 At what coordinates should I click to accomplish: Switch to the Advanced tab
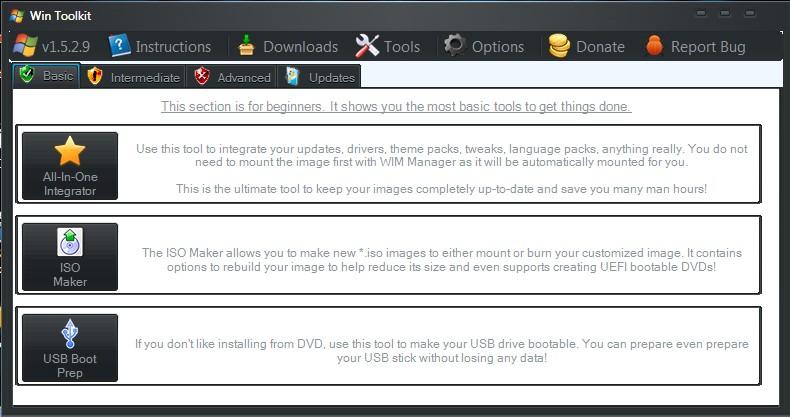tap(232, 77)
